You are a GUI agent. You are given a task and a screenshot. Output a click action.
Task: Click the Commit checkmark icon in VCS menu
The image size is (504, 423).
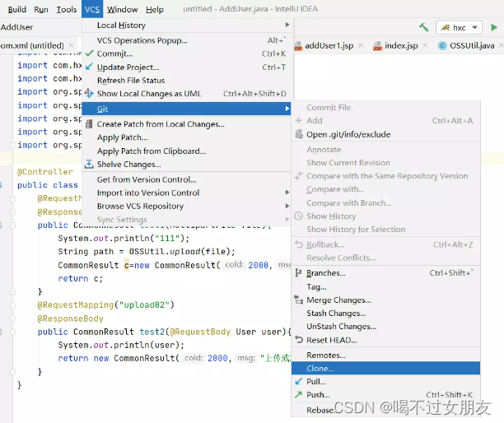coord(90,53)
